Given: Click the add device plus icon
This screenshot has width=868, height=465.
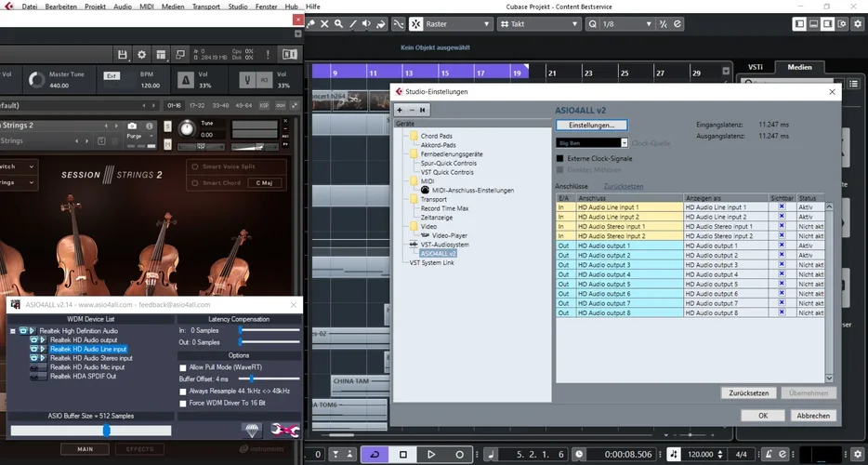Looking at the screenshot, I should click(400, 110).
